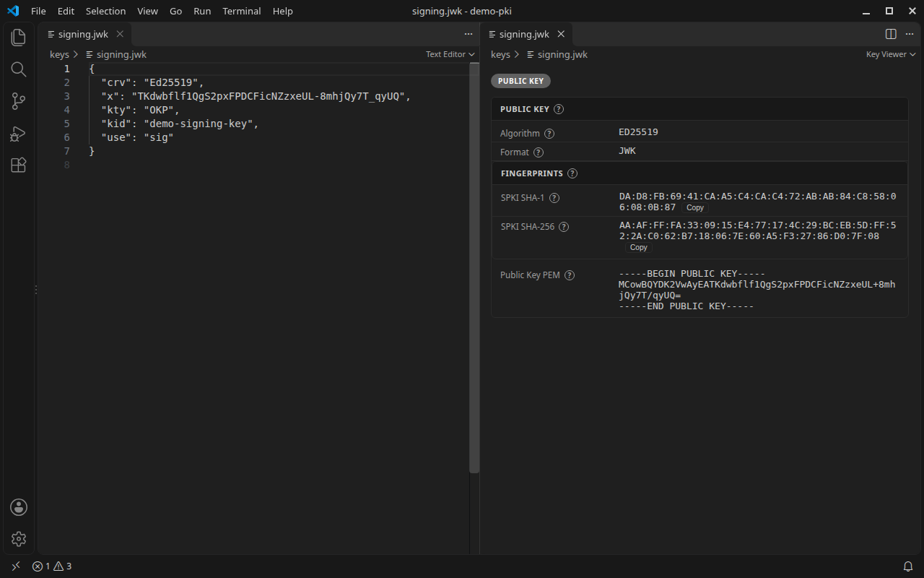Click the editor vertical scrollbar

(x=474, y=268)
